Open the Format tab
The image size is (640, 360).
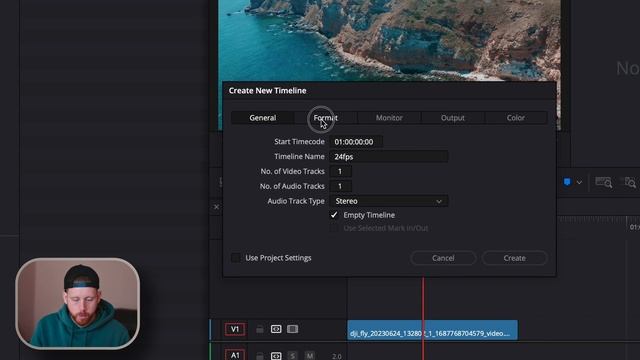[x=325, y=118]
